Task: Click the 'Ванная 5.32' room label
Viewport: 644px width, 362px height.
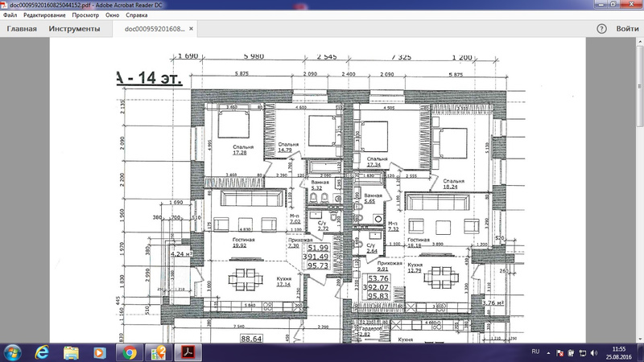Action: 320,185
